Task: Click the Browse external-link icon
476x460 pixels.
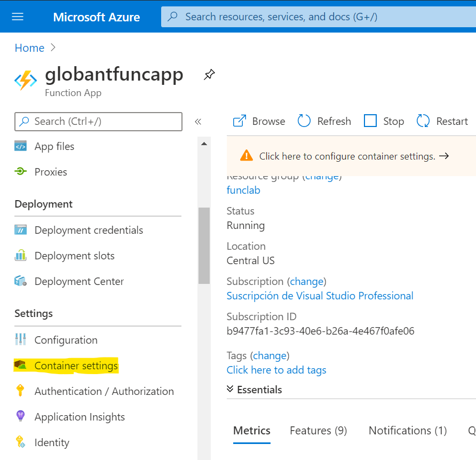Action: [x=240, y=121]
